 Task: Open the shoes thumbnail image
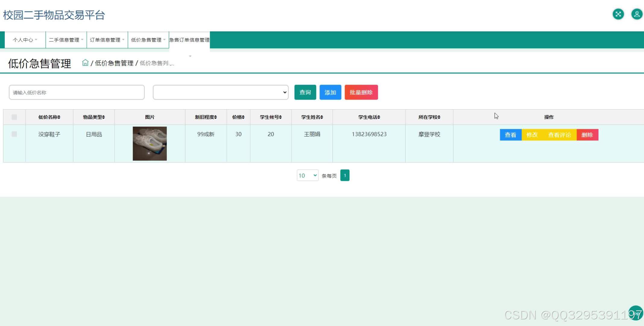tap(150, 144)
